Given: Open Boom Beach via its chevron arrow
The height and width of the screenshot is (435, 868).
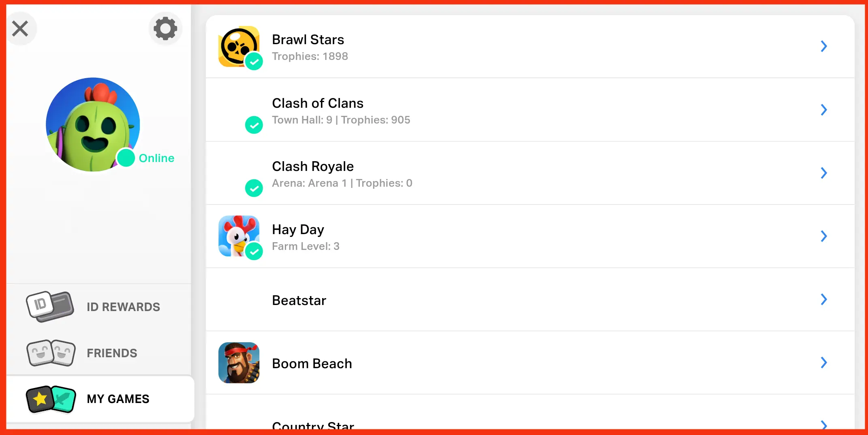Looking at the screenshot, I should tap(824, 362).
